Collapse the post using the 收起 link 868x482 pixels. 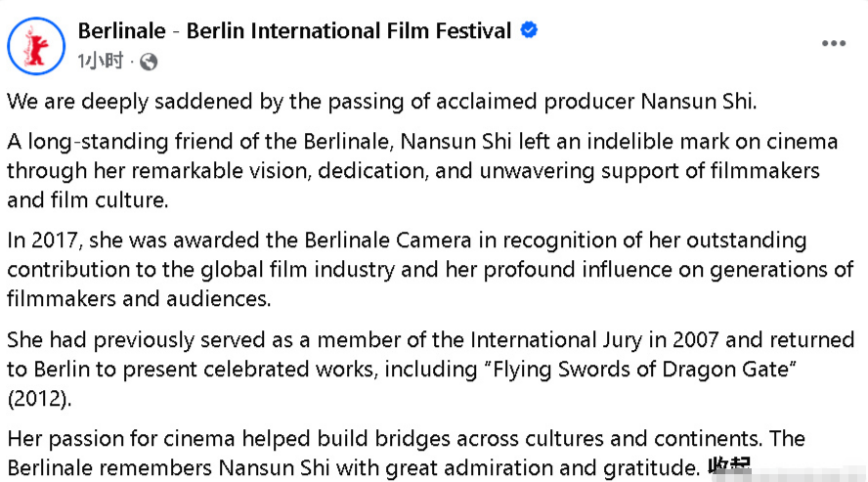(729, 466)
